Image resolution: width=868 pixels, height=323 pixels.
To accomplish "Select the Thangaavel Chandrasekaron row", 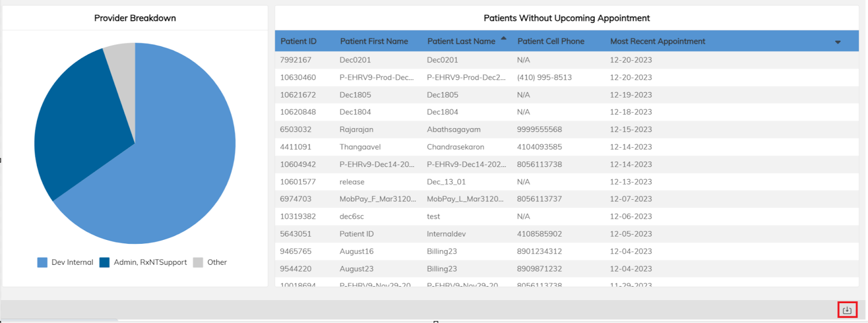I will tap(566, 147).
